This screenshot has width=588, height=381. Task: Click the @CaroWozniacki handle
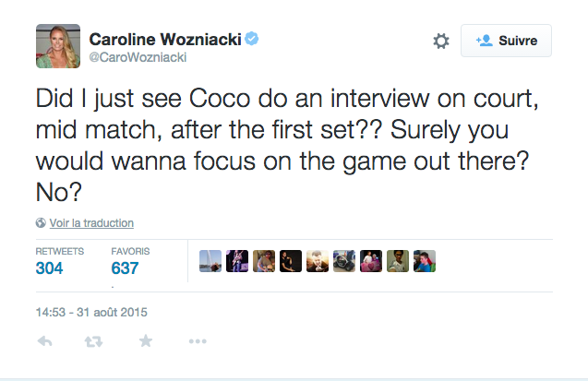pos(138,57)
